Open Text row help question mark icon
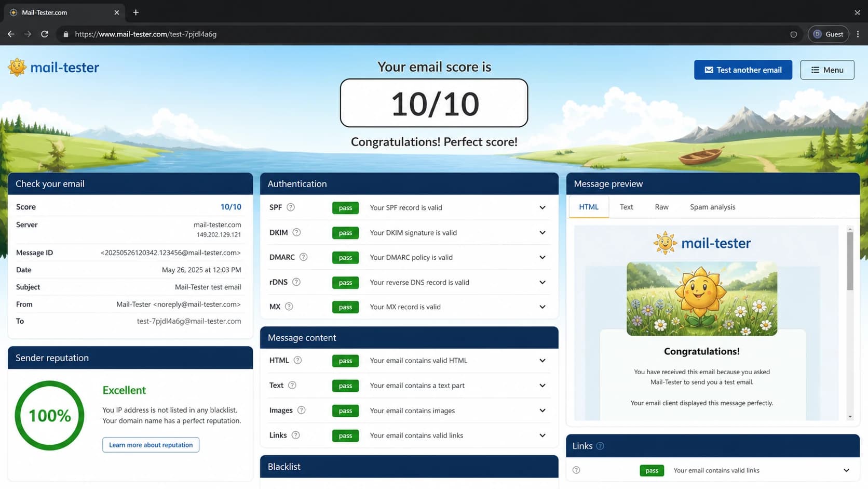This screenshot has width=868, height=489. tap(292, 385)
